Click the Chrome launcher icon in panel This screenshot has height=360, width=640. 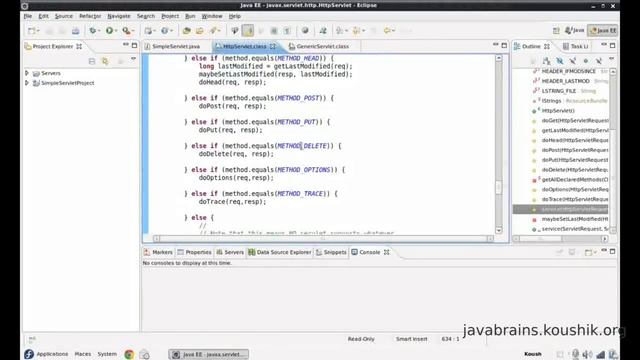point(129,354)
